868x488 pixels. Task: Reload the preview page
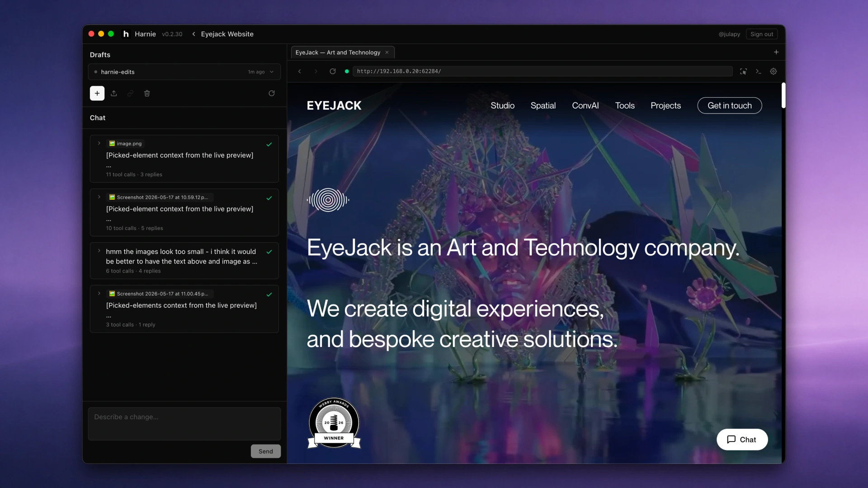(333, 71)
